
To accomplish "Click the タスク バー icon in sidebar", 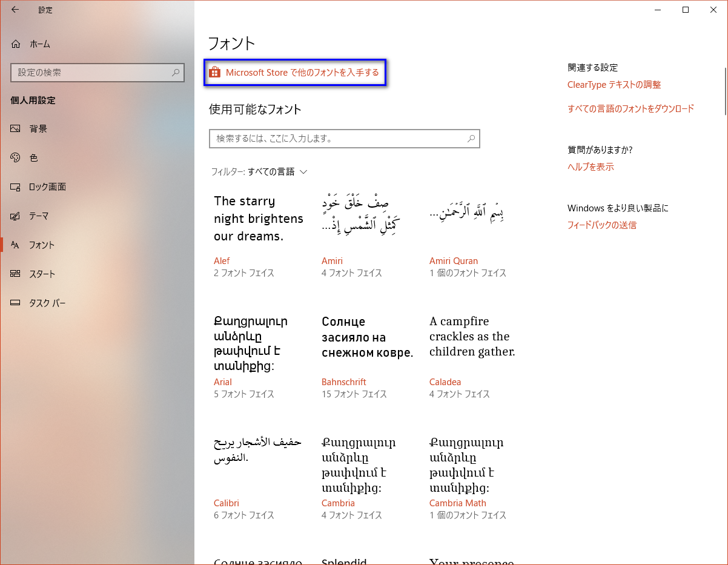I will (16, 303).
